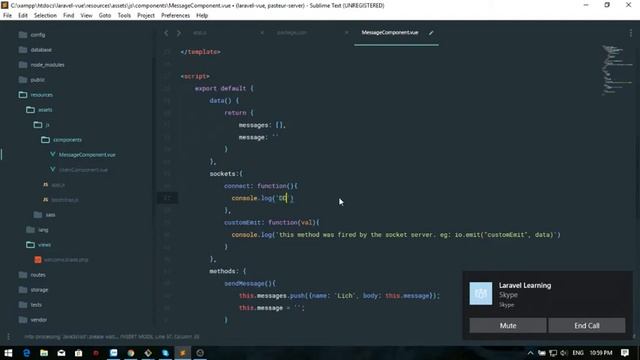
Task: Open Edge browser from taskbar
Action: 27,353
